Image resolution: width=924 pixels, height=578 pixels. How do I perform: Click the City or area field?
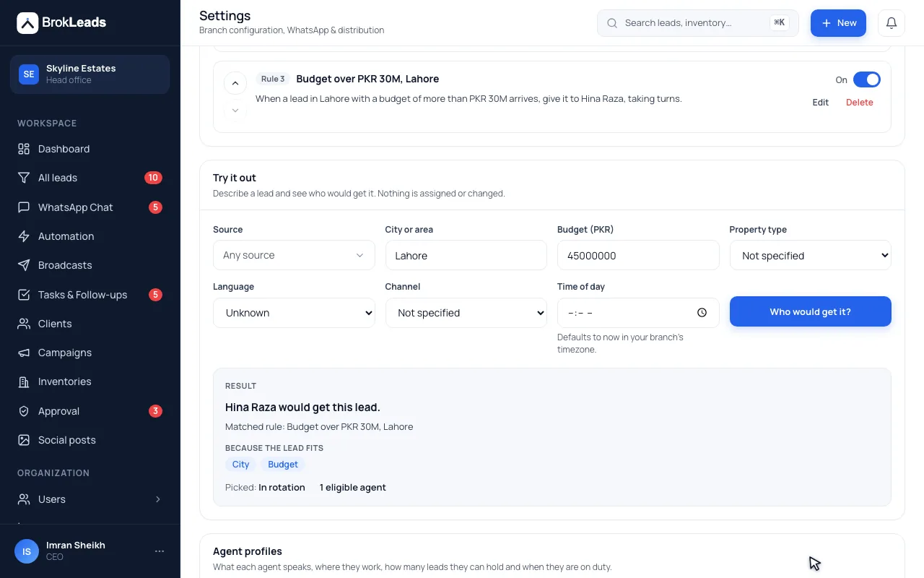(466, 255)
